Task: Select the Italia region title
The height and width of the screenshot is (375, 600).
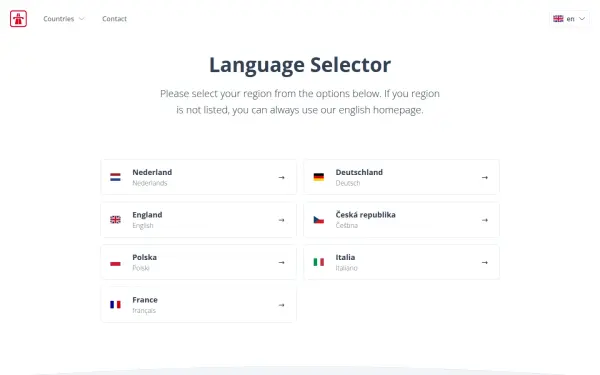Action: pyautogui.click(x=345, y=257)
